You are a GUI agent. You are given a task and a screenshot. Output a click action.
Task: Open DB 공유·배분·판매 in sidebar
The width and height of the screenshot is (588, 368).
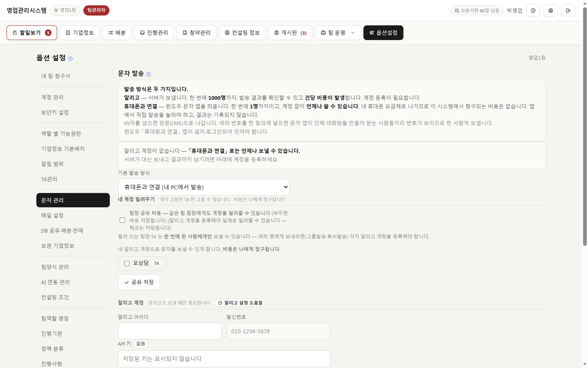tap(73, 230)
